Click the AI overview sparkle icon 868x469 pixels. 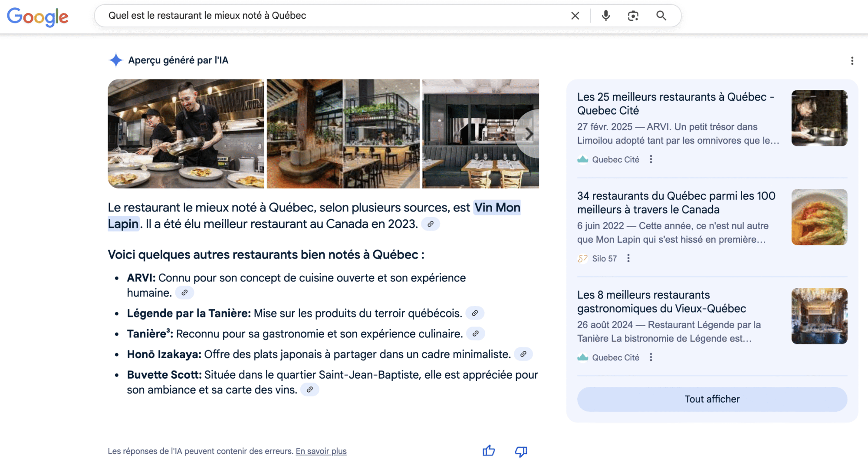(x=115, y=60)
